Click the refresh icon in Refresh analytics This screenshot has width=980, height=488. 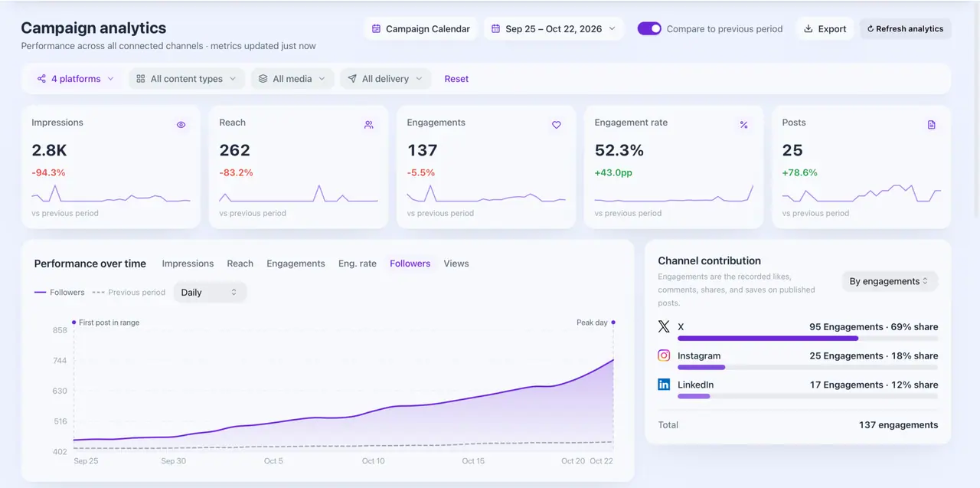(871, 29)
